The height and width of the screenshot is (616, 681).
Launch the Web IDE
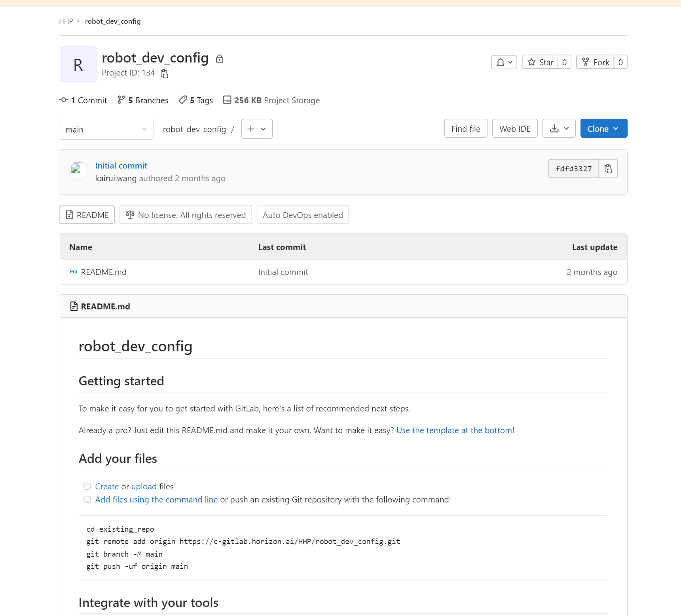point(514,129)
